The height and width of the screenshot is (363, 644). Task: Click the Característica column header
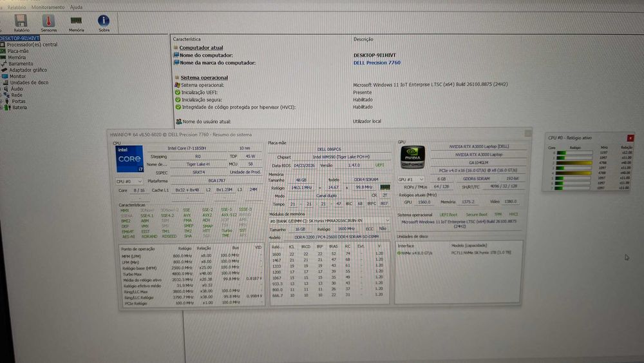(187, 39)
